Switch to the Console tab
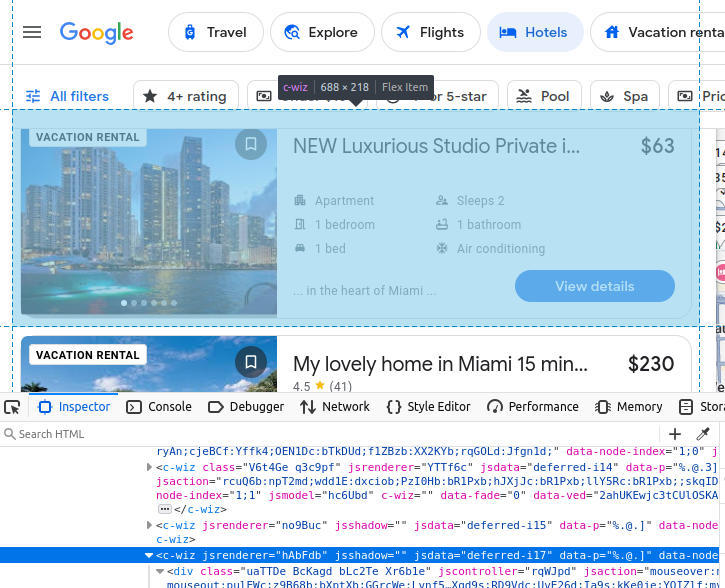Screen dimensions: 725x588 159,407
